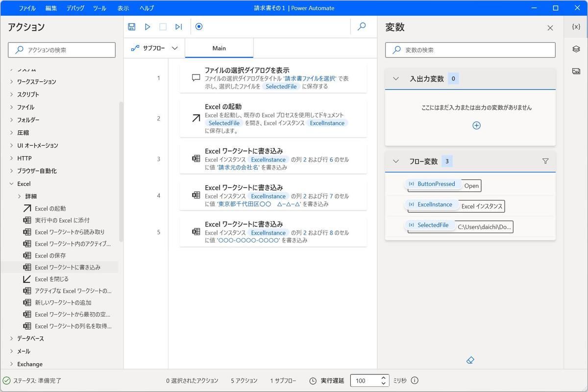Select 新しいワークシートの追加 action
Viewport: 588px width, 392px height.
(64, 303)
